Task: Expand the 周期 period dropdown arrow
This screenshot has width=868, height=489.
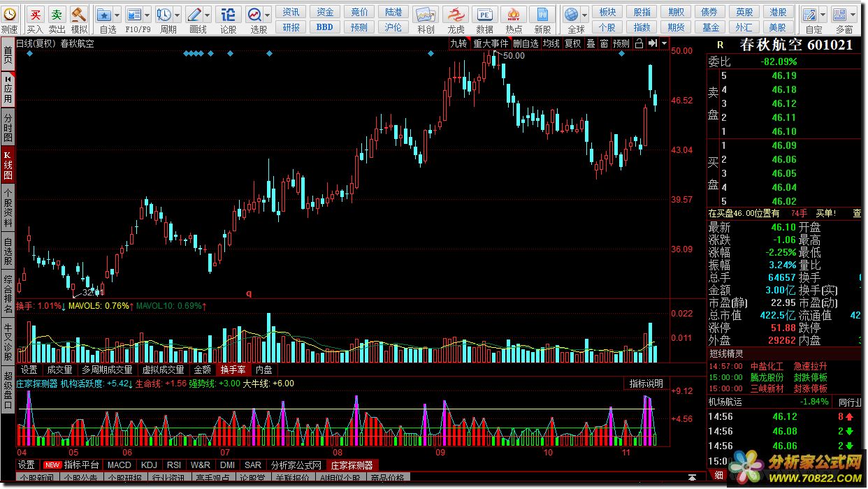Action: tap(177, 15)
